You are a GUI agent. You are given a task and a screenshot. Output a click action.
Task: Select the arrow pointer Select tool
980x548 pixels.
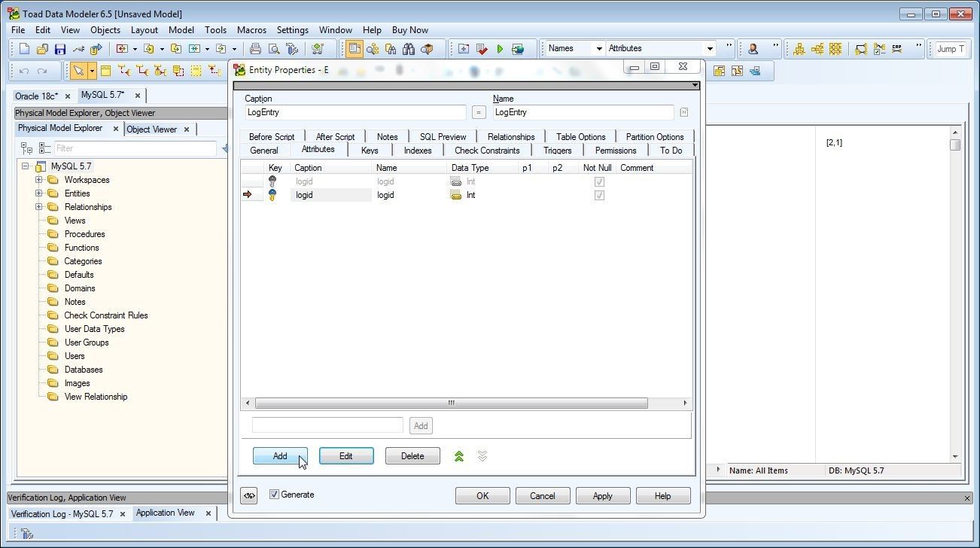pyautogui.click(x=78, y=71)
